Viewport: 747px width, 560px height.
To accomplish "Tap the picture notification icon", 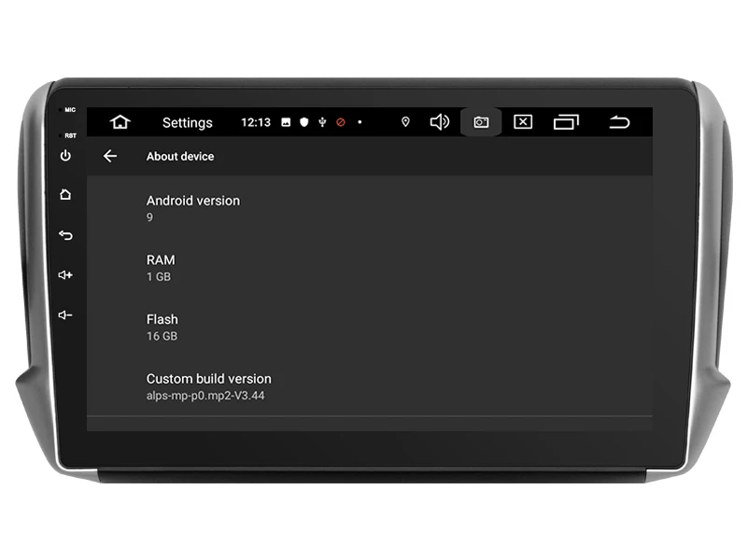I will pos(286,122).
